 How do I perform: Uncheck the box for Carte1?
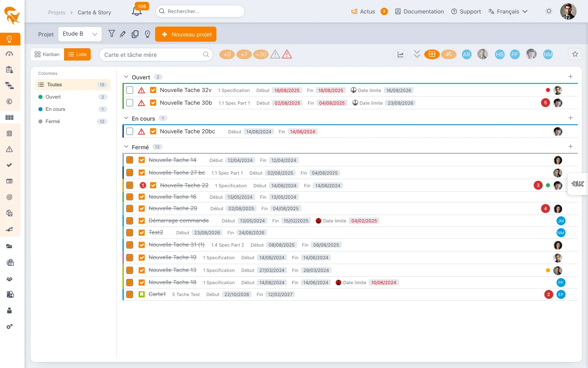[x=130, y=294]
